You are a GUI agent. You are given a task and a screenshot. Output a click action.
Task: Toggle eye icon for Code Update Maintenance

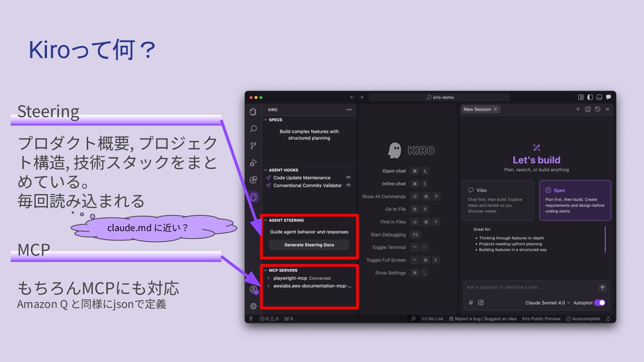(348, 178)
